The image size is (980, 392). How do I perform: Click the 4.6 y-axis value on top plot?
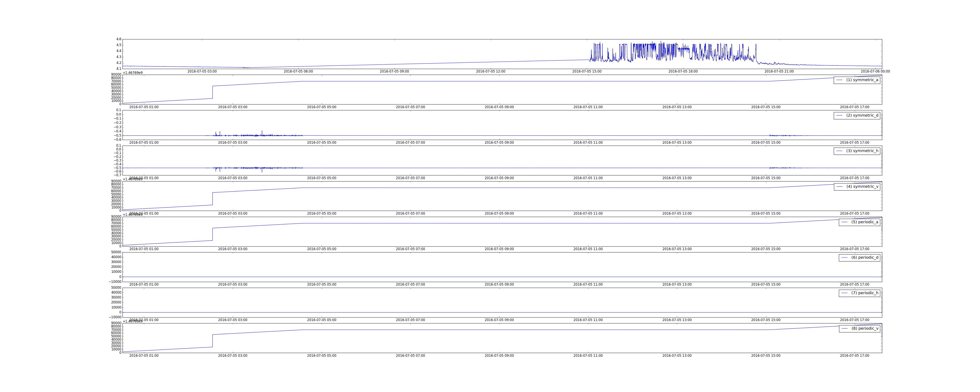click(119, 39)
